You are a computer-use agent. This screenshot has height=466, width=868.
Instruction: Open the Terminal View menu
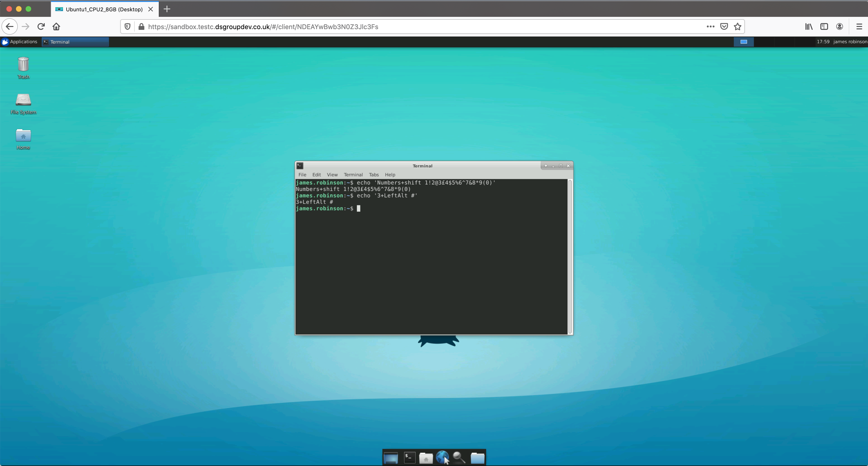coord(332,175)
